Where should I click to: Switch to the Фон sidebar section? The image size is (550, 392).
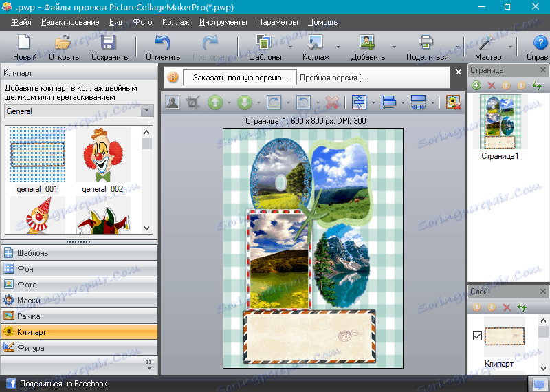79,268
